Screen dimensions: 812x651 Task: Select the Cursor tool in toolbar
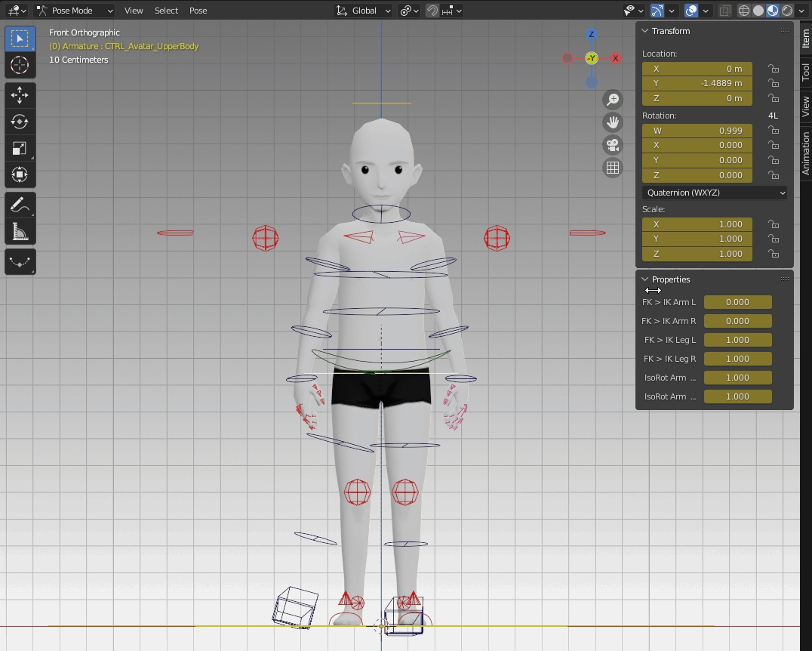tap(20, 66)
